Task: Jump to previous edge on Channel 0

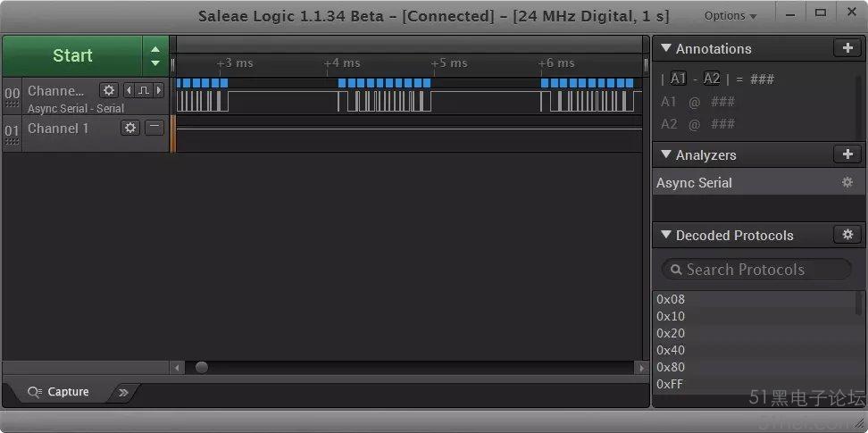Action: [129, 90]
